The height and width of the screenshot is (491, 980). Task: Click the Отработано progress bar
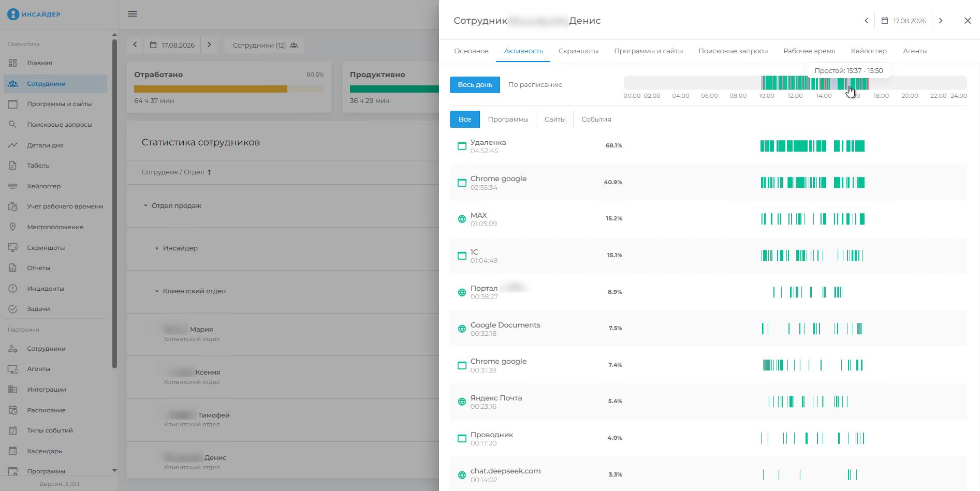pyautogui.click(x=229, y=89)
